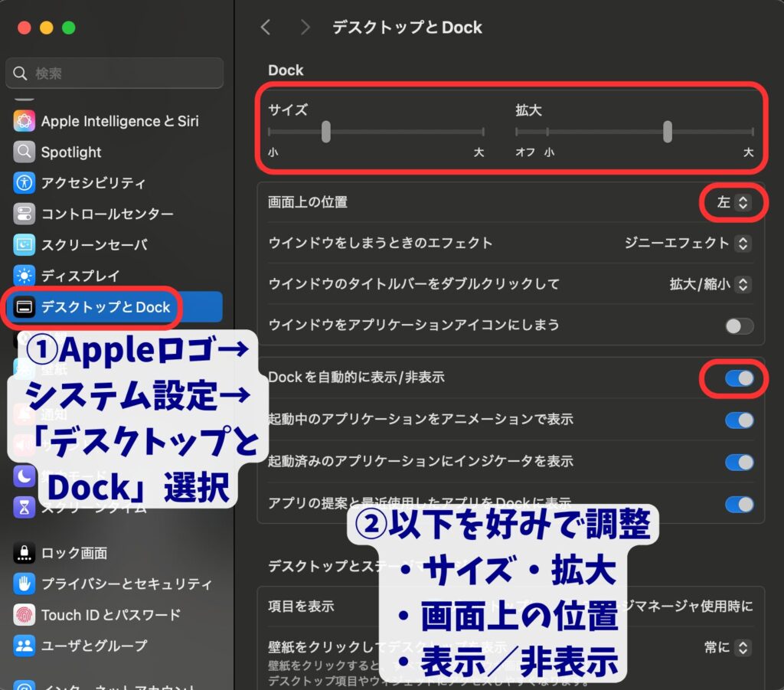Viewport: 784px width, 690px height.
Task: Open the 常に wallpaper click dropdown
Action: click(x=727, y=648)
